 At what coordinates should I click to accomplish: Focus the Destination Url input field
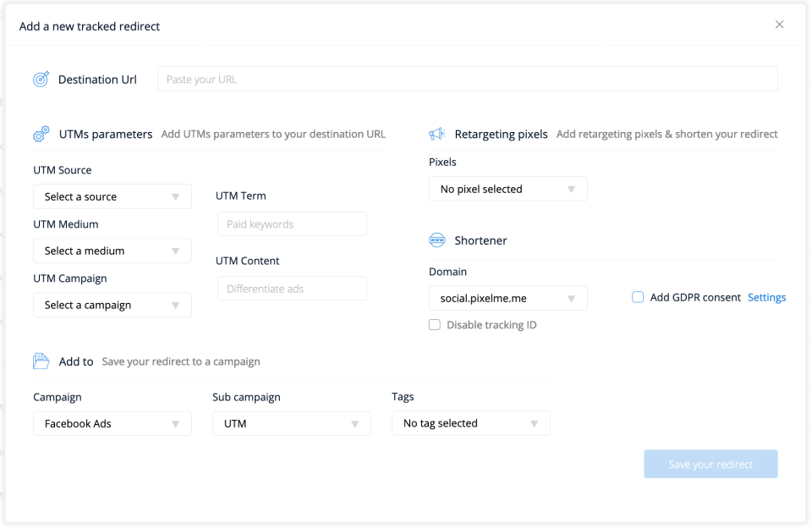click(467, 79)
